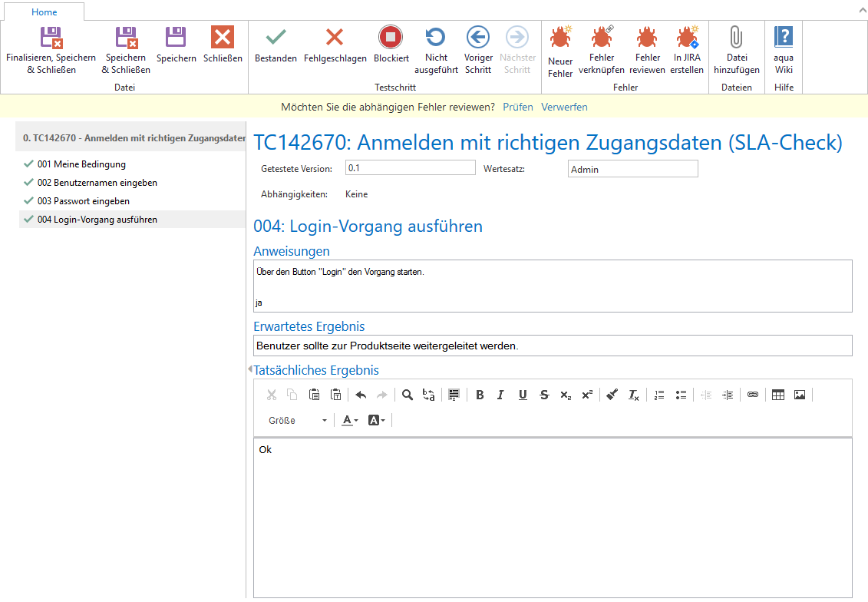868x602 pixels.
Task: Toggle italic formatting in editor
Action: click(x=500, y=395)
